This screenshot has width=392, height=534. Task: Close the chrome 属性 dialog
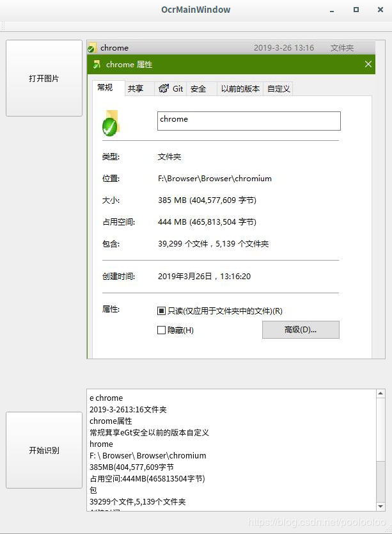click(368, 64)
